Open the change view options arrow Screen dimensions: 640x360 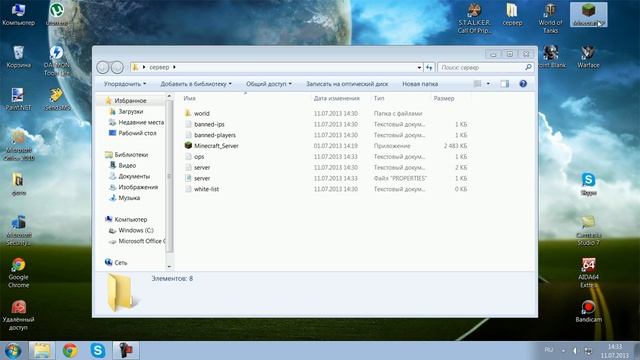coord(488,84)
